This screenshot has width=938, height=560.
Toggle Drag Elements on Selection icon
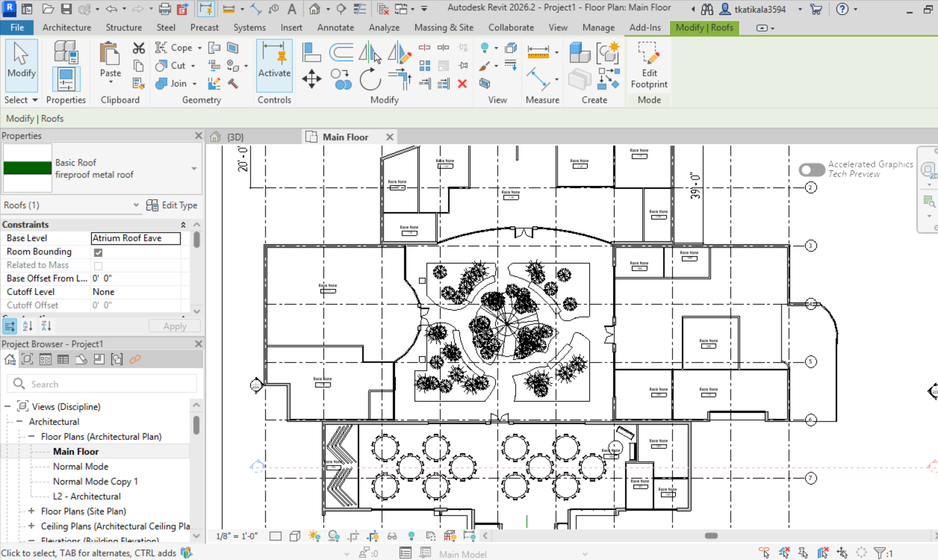(x=842, y=553)
